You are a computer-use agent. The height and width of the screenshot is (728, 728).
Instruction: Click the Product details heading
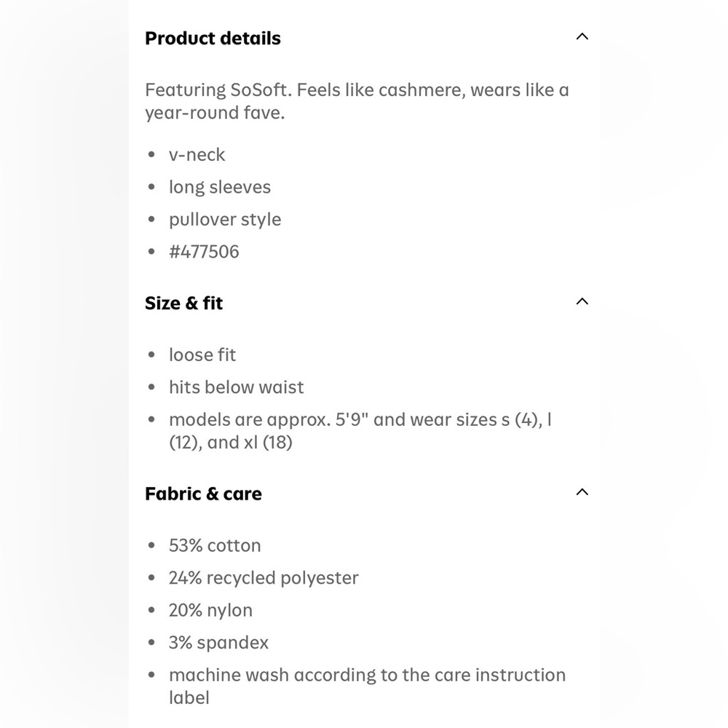213,38
